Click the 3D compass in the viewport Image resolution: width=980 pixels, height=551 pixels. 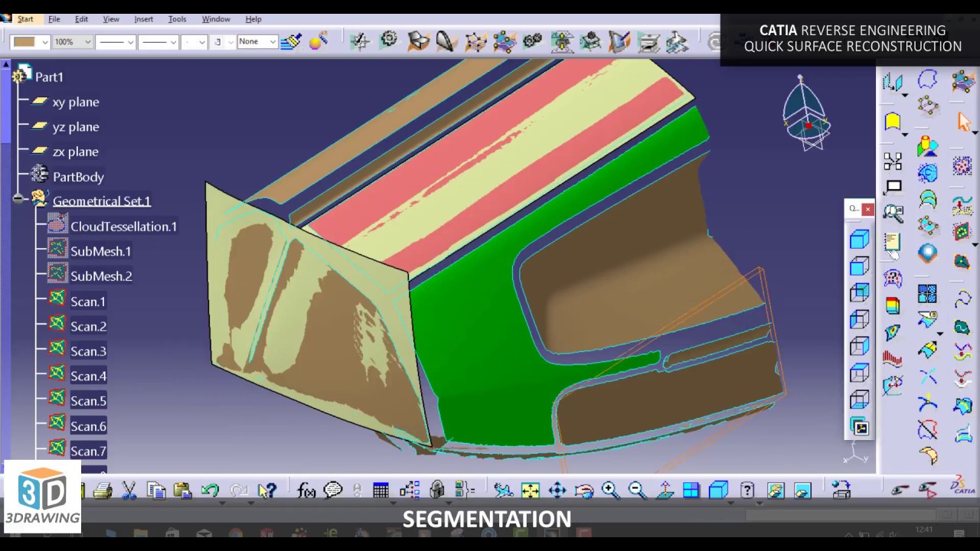pyautogui.click(x=805, y=113)
